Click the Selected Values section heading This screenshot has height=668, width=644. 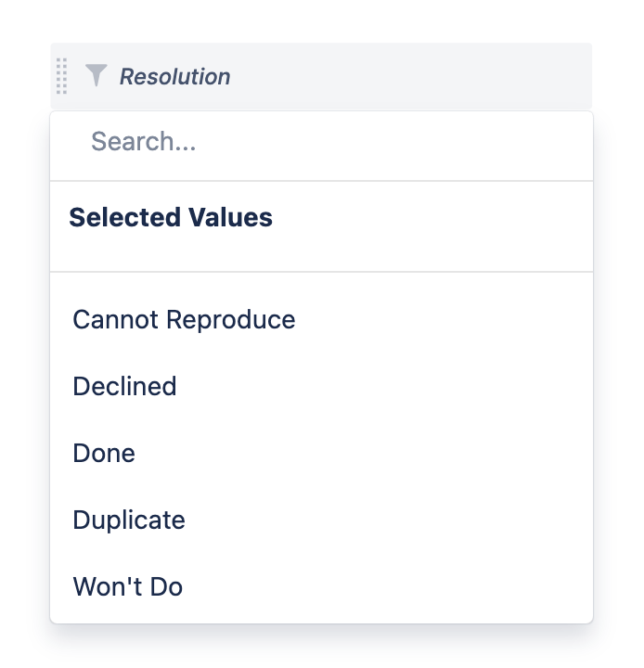tap(171, 217)
